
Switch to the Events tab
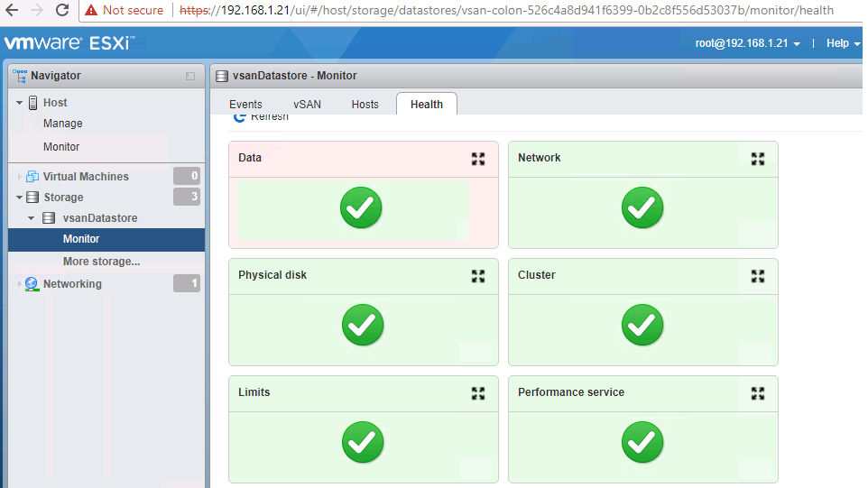(245, 105)
